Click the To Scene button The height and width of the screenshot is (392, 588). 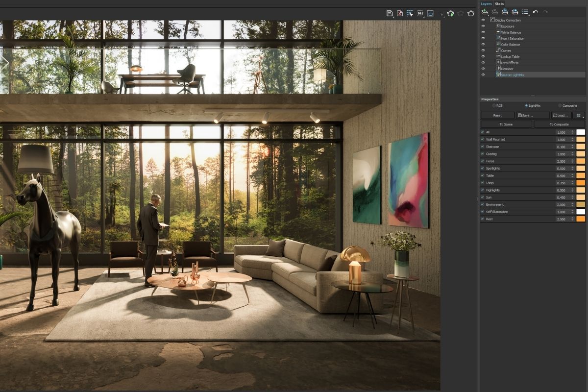pyautogui.click(x=506, y=124)
